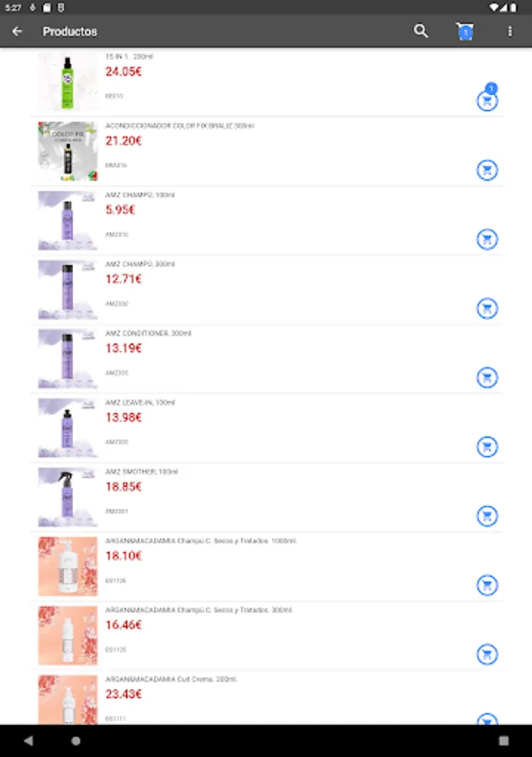532x757 pixels.
Task: Open the shopping cart with 1 item
Action: click(465, 31)
